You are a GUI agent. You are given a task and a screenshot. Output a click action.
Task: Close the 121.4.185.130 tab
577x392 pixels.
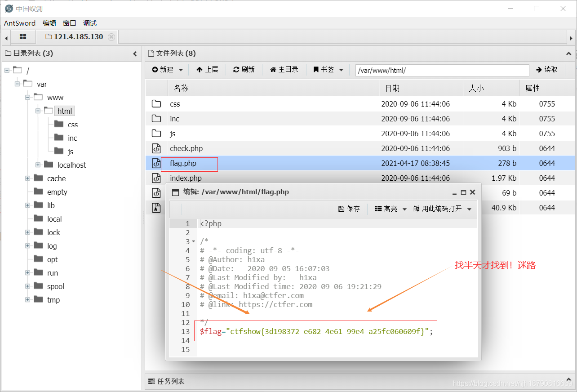(111, 37)
